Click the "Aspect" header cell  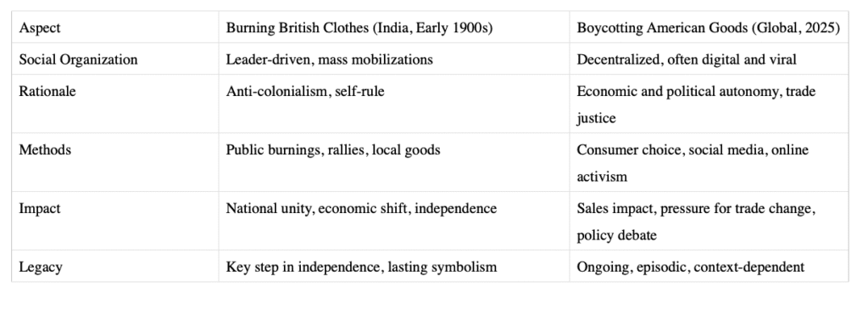point(115,28)
